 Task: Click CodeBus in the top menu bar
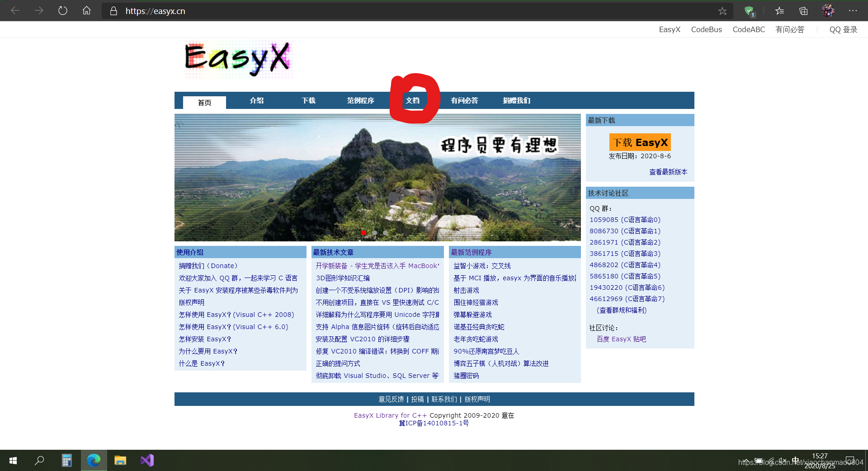[x=706, y=29]
